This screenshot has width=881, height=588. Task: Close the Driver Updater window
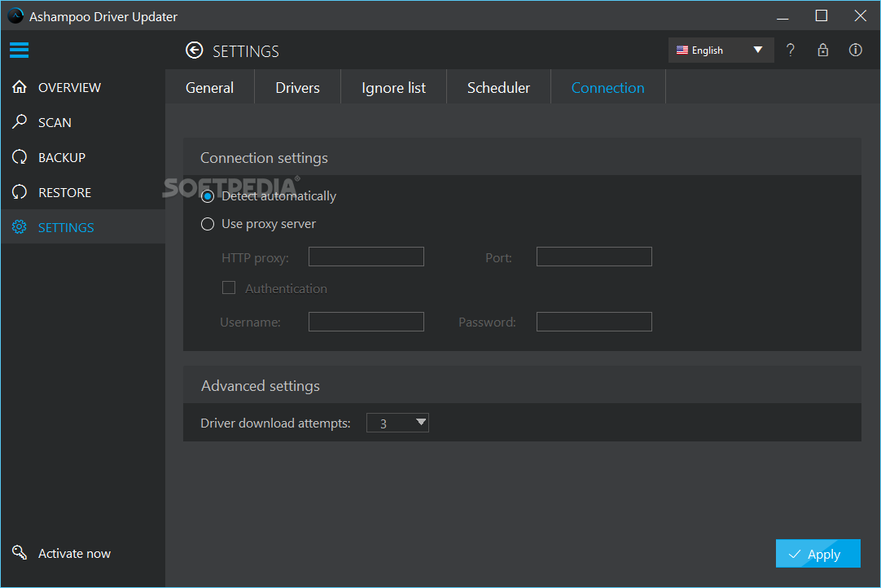tap(860, 15)
